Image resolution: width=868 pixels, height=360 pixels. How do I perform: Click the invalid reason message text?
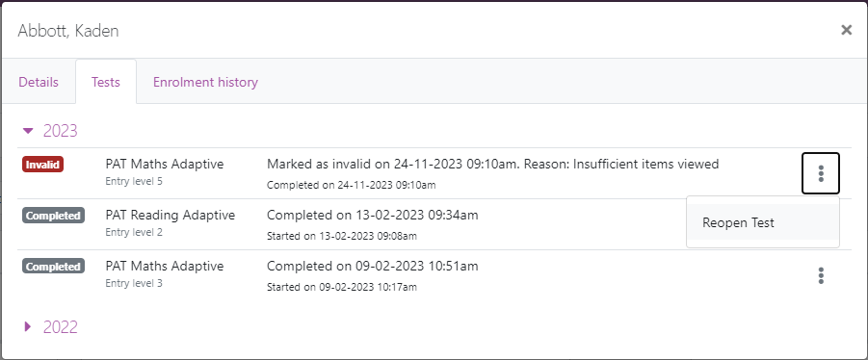click(492, 164)
